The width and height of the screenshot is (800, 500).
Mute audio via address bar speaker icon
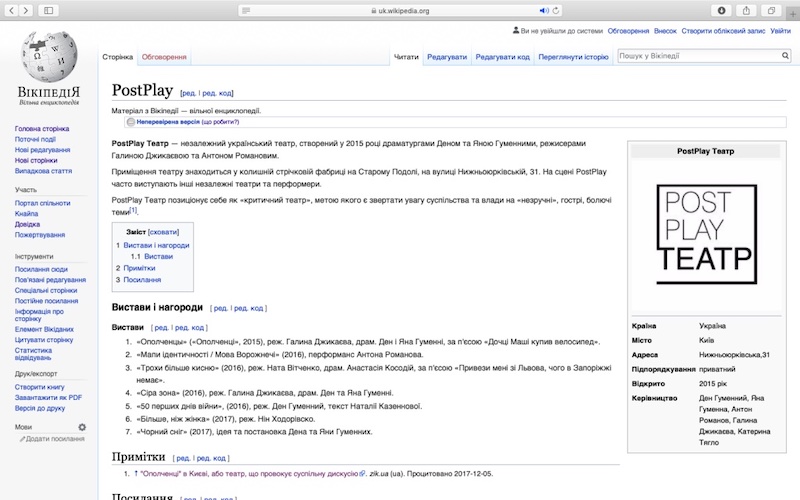click(544, 10)
